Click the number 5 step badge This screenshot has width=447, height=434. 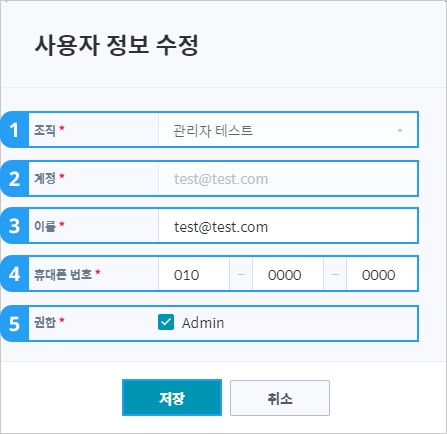coord(15,323)
